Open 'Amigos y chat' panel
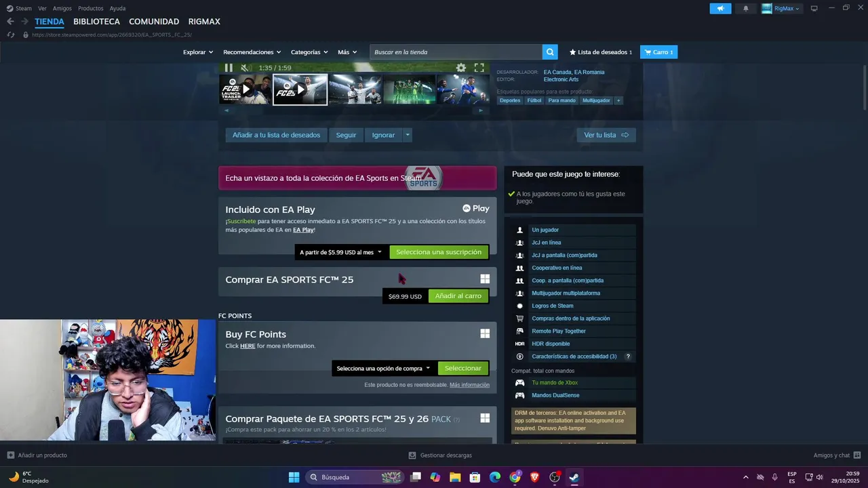This screenshot has width=868, height=488. [837, 455]
